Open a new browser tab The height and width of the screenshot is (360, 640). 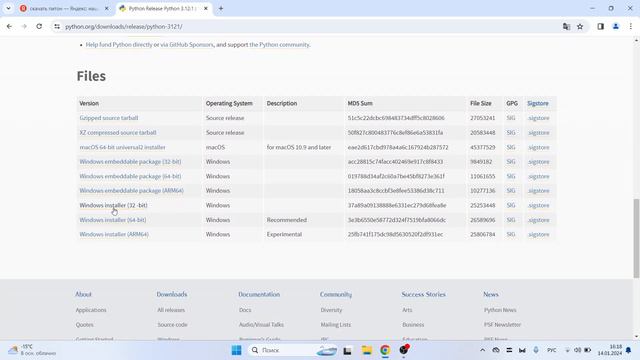tap(221, 8)
